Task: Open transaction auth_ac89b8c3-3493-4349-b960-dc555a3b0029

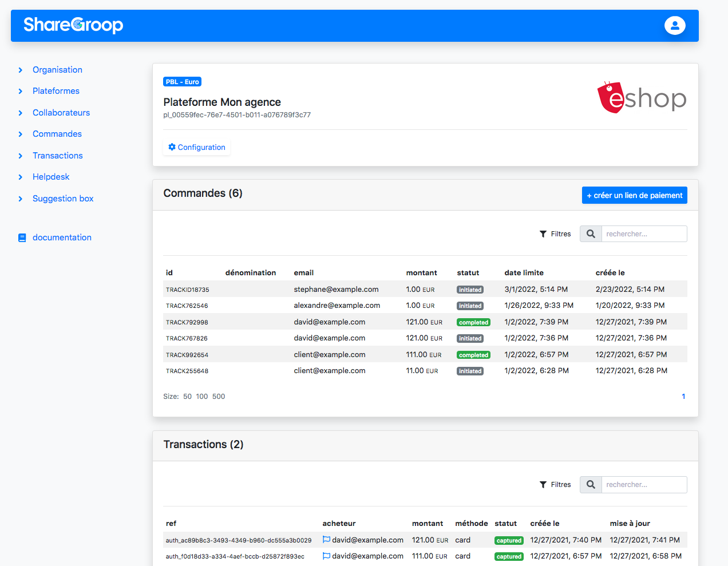Action: coord(239,540)
